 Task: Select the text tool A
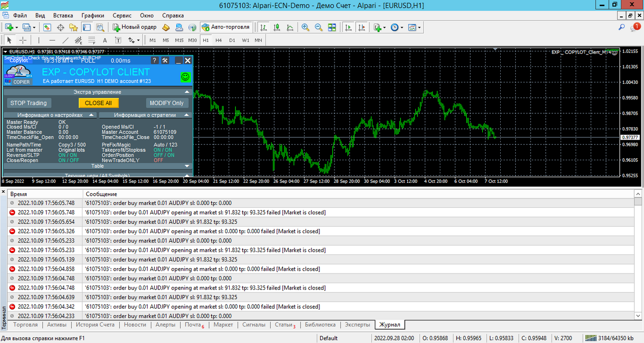tap(105, 40)
